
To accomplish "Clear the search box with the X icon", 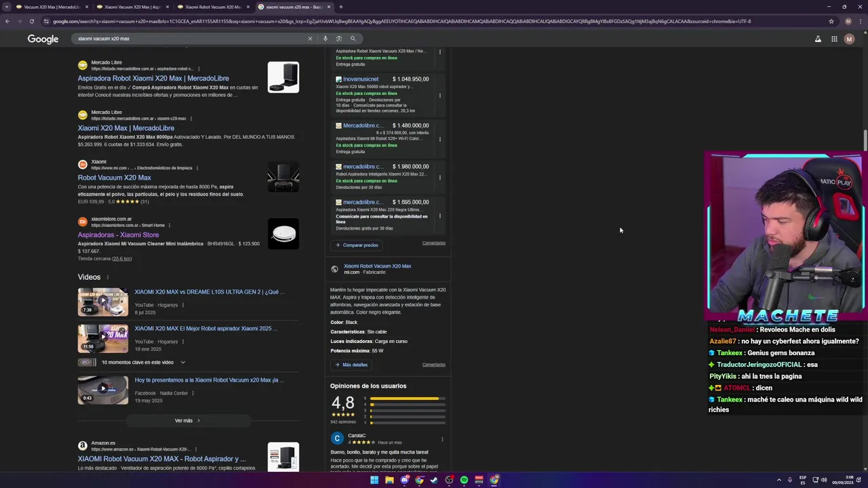I will point(310,39).
